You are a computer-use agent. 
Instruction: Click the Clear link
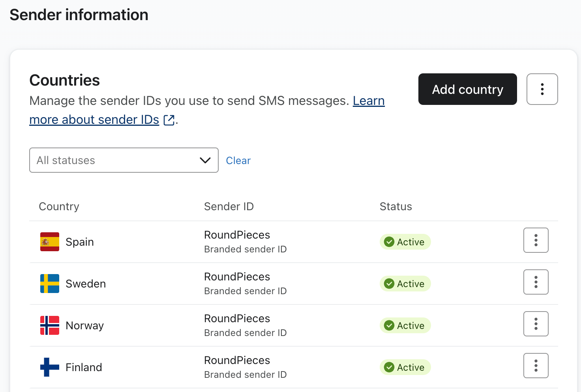[x=238, y=160]
